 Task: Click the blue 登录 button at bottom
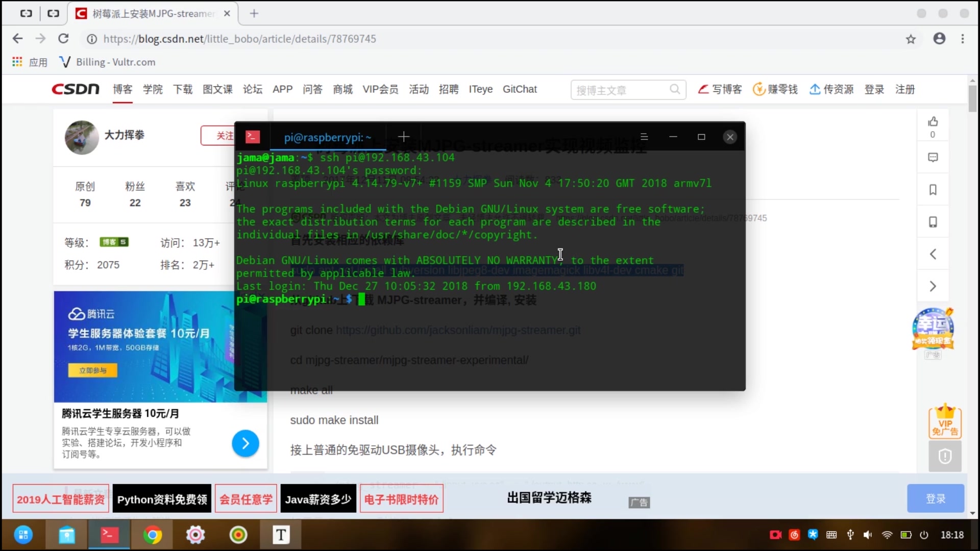936,498
